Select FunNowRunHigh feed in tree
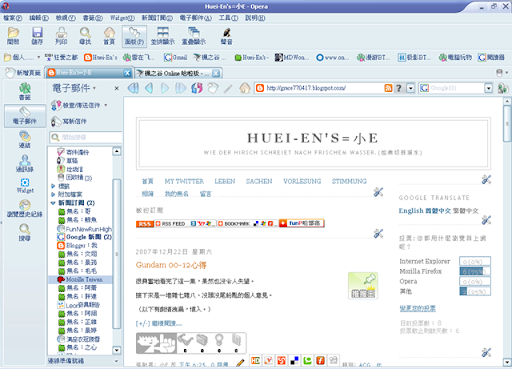This screenshot has width=512, height=369. tap(85, 229)
